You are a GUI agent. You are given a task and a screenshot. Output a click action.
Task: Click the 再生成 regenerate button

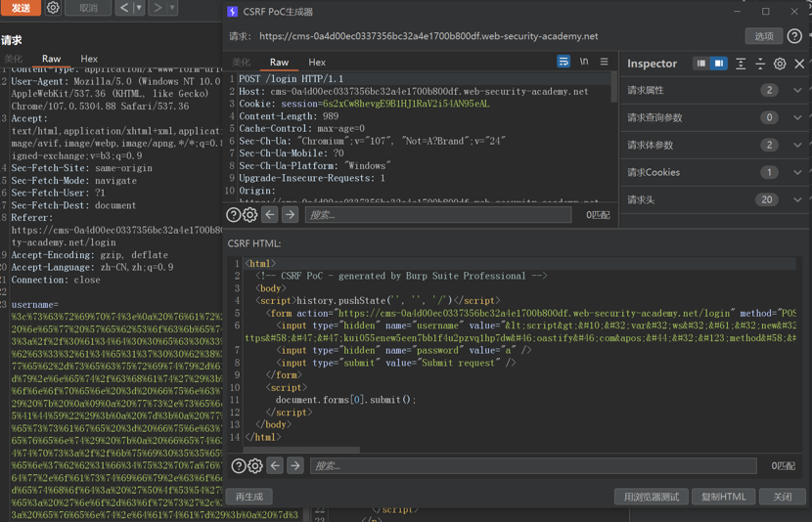[x=249, y=497]
